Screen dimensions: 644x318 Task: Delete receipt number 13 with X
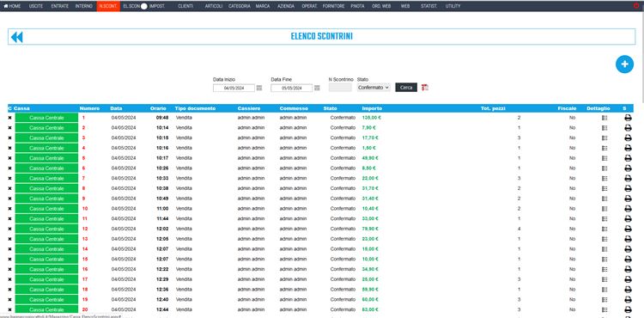[x=9, y=239]
